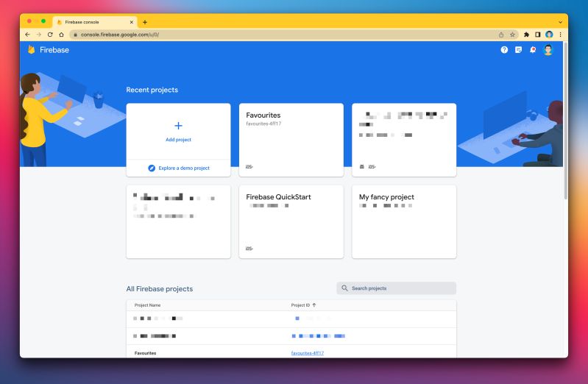Click the favourites-4ff17 project ID link

tap(308, 353)
